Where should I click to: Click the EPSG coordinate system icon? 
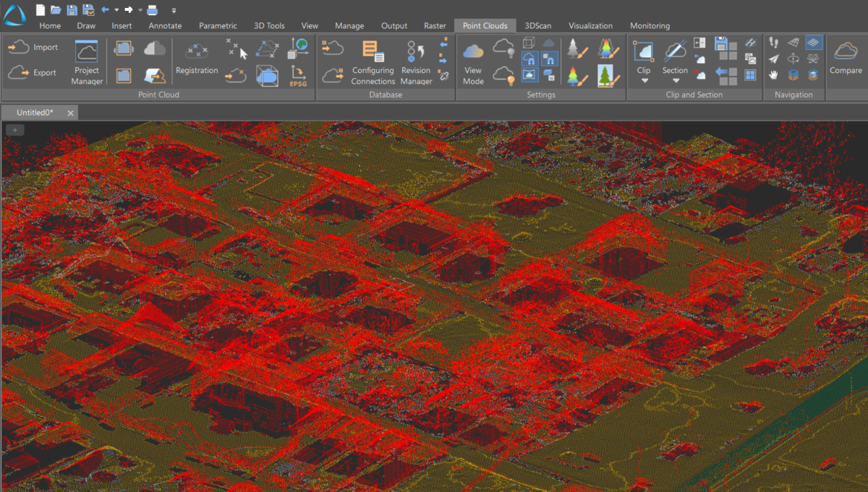298,75
